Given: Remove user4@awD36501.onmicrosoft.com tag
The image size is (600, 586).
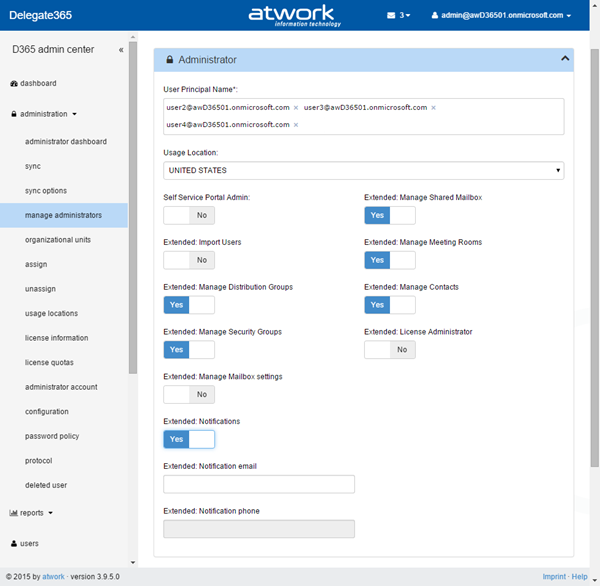Looking at the screenshot, I should [x=296, y=125].
